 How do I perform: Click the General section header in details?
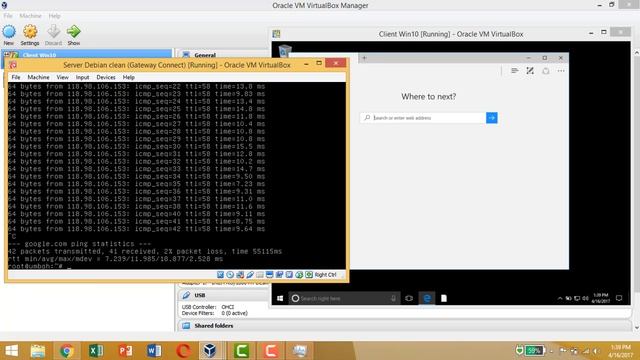coord(205,55)
